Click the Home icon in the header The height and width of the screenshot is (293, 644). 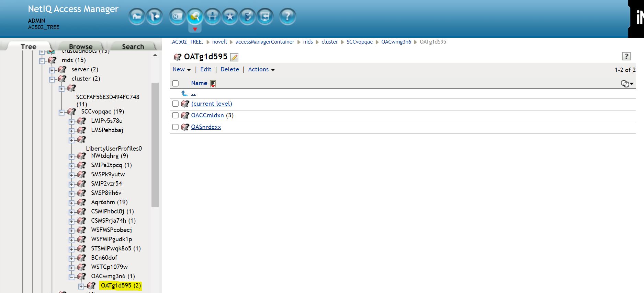coord(137,16)
